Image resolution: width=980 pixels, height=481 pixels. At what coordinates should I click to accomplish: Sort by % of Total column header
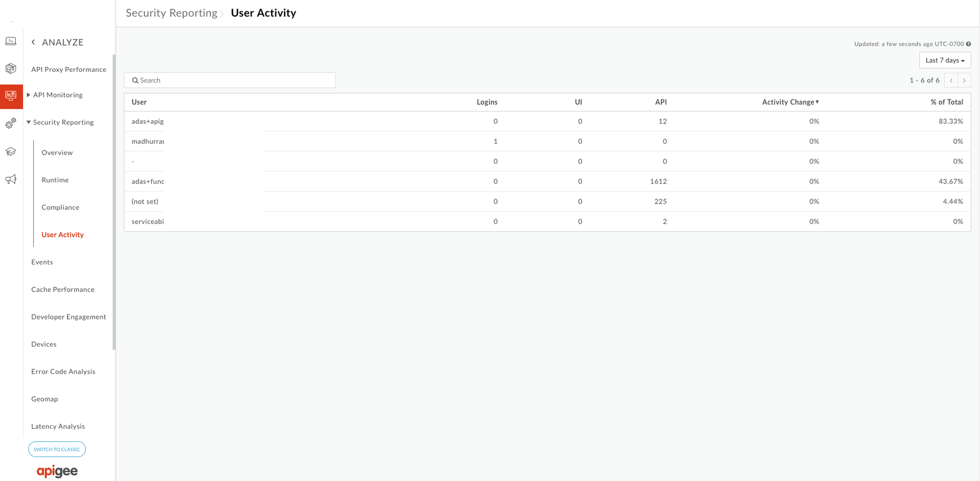pyautogui.click(x=946, y=102)
